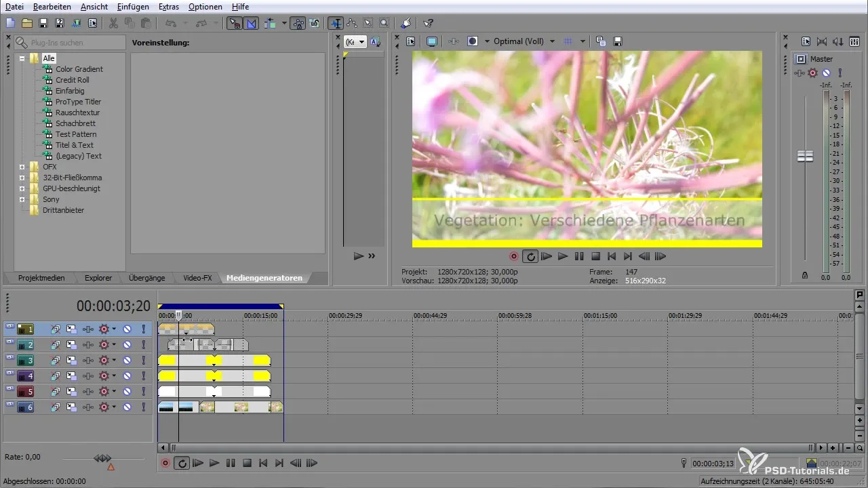Toggle Ignore Event Grouping button
868x488 pixels.
pyautogui.click(x=314, y=23)
